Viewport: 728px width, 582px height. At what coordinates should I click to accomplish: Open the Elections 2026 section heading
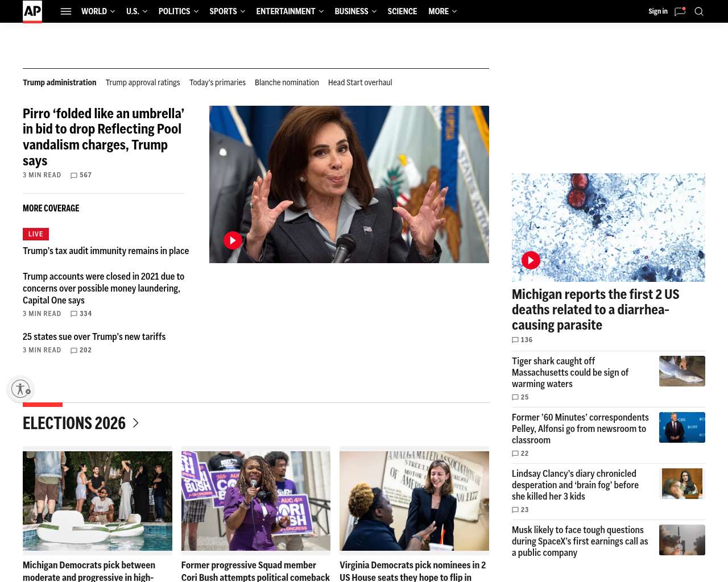[74, 423]
